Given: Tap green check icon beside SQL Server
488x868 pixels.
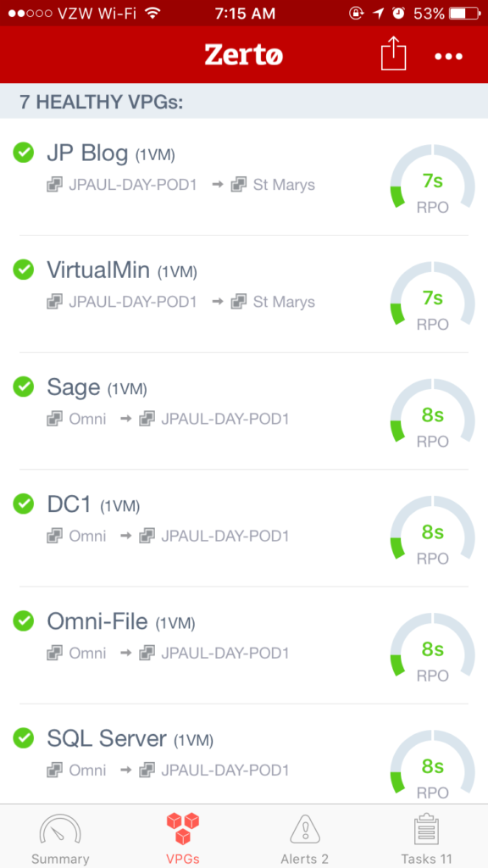Looking at the screenshot, I should click(23, 738).
